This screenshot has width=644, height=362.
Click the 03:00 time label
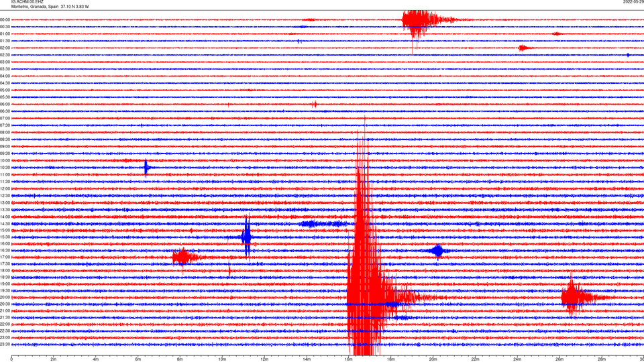[5, 62]
